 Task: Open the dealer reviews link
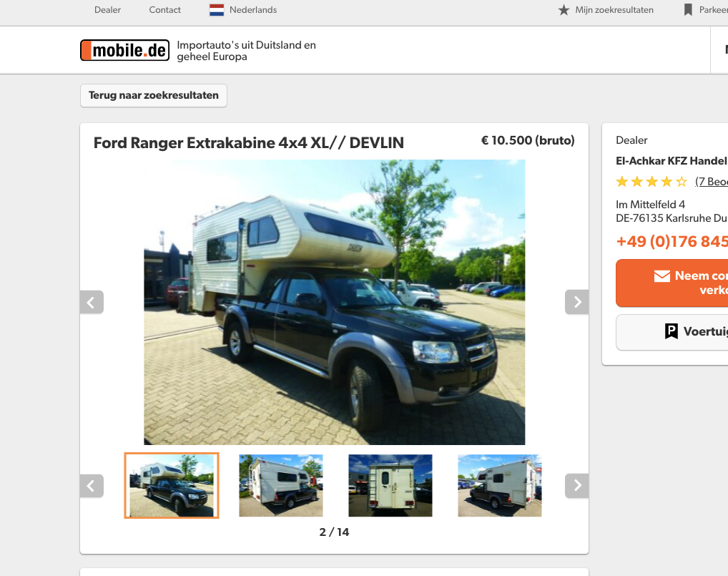point(712,182)
